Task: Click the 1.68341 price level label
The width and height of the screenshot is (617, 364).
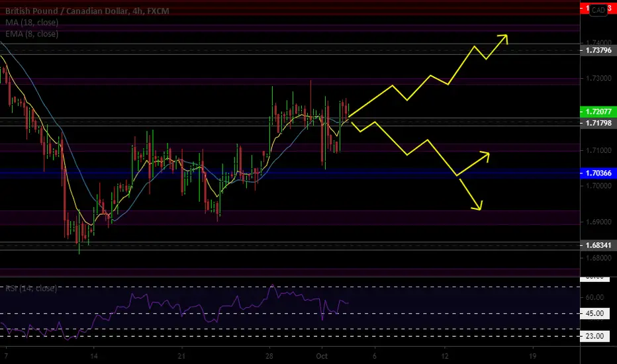Action: coord(598,245)
